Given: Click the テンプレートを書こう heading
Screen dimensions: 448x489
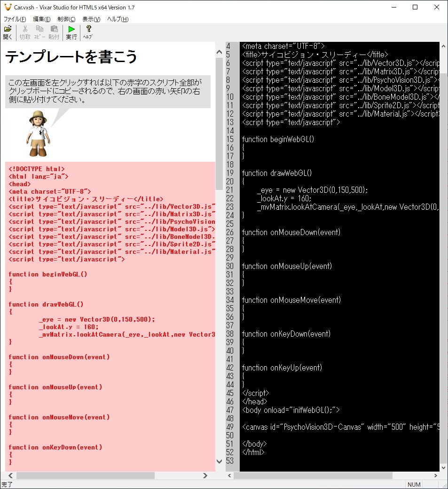Looking at the screenshot, I should click(71, 57).
